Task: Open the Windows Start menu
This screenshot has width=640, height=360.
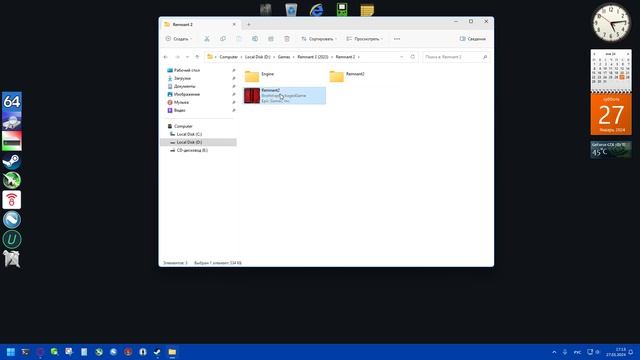Action: coord(11,352)
